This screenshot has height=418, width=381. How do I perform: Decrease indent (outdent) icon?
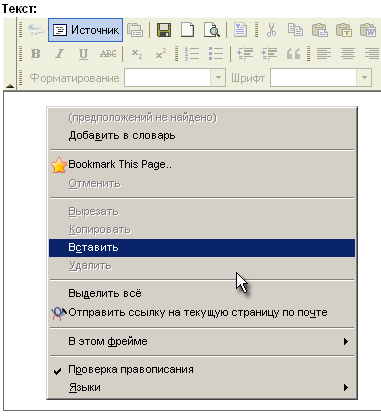coord(245,54)
